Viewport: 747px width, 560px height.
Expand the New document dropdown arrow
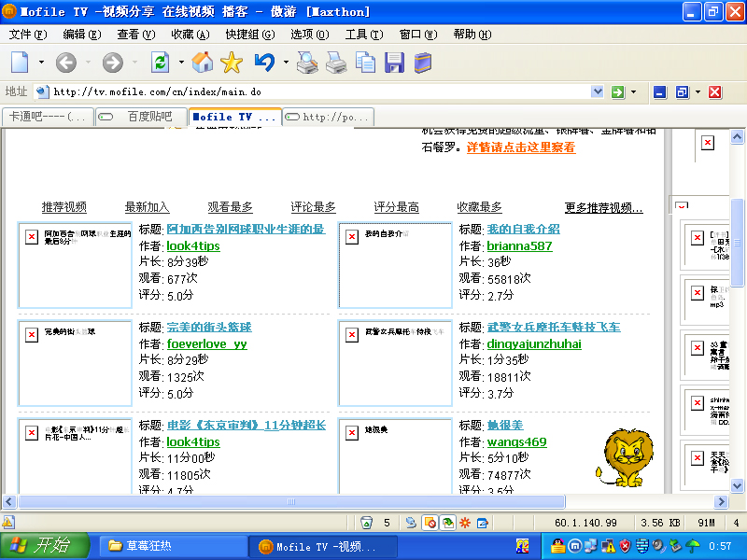pyautogui.click(x=41, y=63)
